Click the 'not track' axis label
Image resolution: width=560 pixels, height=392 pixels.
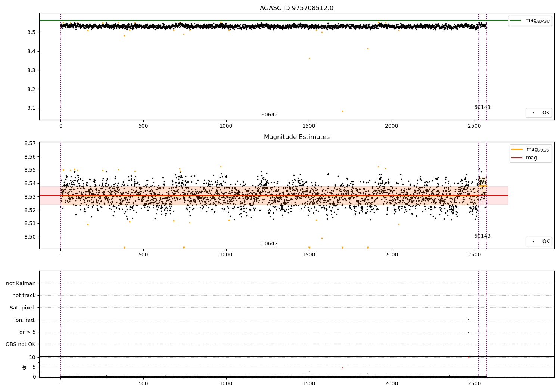pos(24,296)
